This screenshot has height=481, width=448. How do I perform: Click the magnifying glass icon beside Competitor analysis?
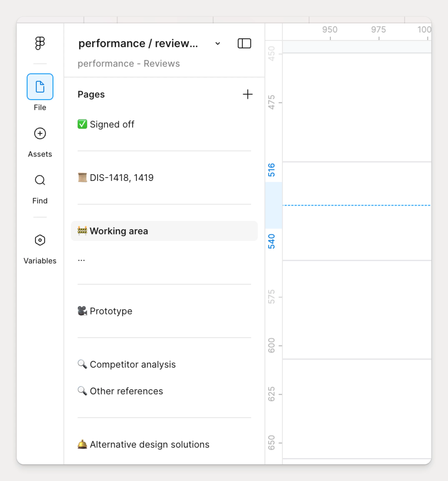[x=82, y=364]
